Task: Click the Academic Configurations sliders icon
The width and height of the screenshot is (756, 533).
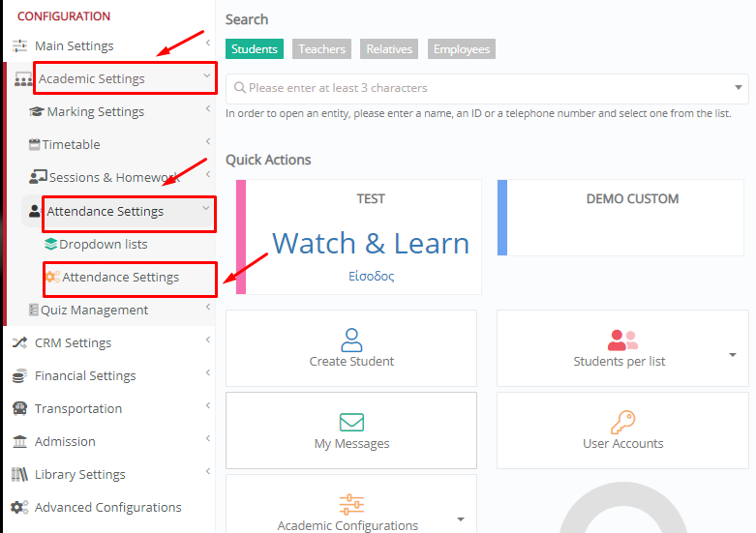Action: (x=351, y=505)
